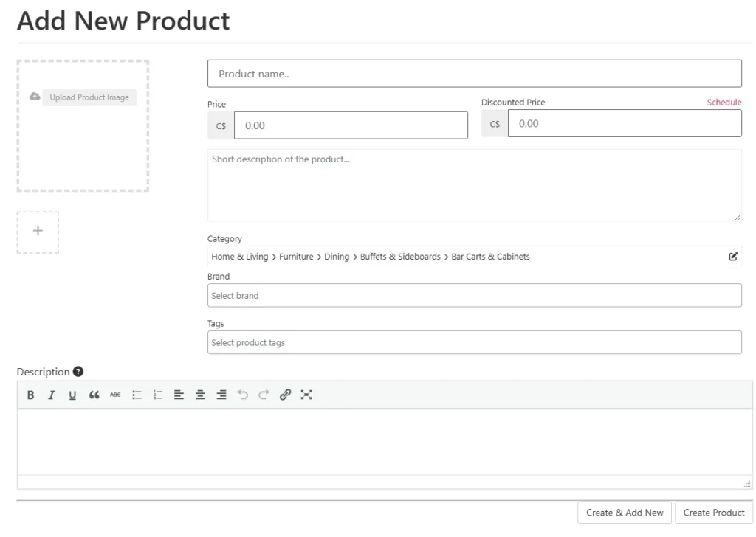This screenshot has height=537, width=756.
Task: Open the Select brand dropdown
Action: click(x=475, y=295)
